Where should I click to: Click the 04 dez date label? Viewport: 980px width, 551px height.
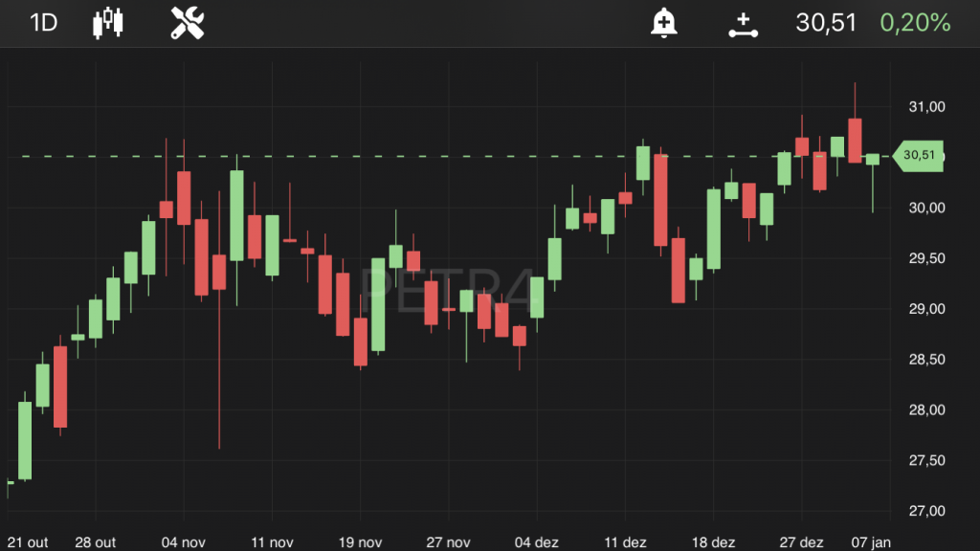tap(536, 542)
